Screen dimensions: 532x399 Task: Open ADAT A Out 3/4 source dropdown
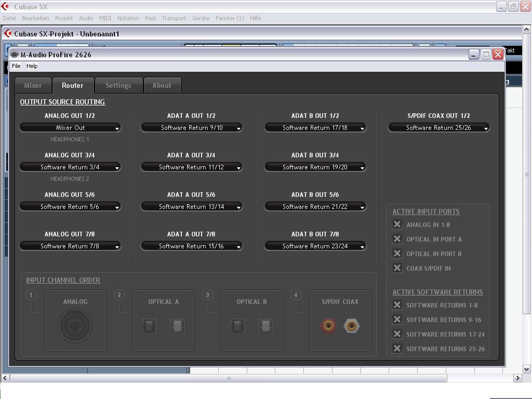click(x=192, y=167)
